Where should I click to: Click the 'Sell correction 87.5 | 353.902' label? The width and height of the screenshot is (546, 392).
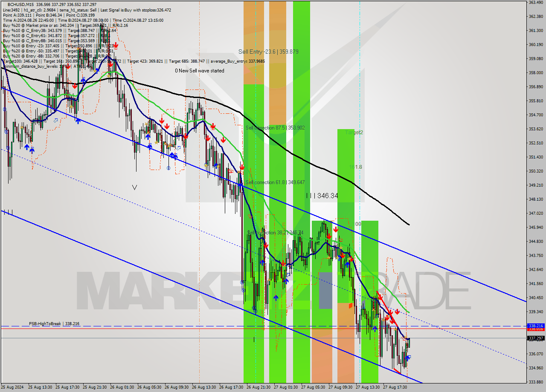click(x=275, y=128)
